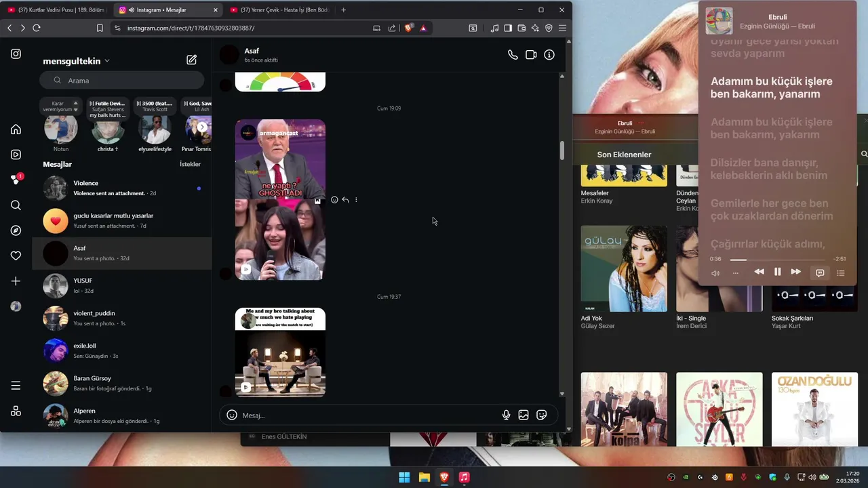
Task: Open sticker or GIF picker icon
Action: (x=542, y=415)
